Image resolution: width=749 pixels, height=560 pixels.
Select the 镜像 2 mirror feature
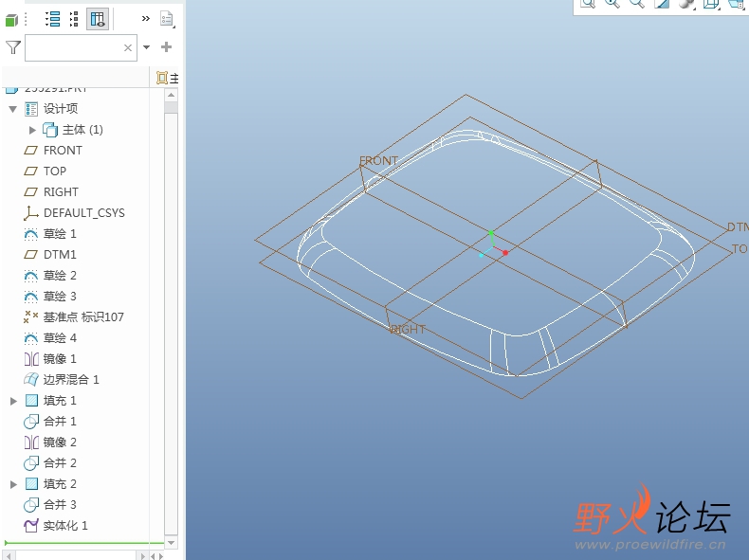[x=50, y=443]
